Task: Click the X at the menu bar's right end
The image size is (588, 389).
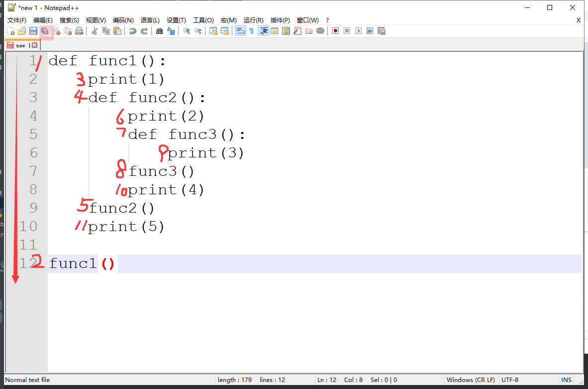Action: tap(578, 20)
